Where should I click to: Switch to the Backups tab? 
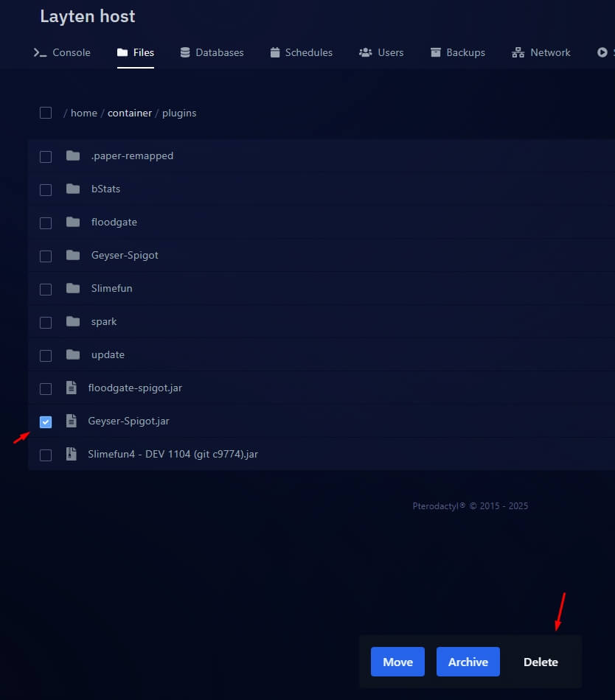click(457, 52)
